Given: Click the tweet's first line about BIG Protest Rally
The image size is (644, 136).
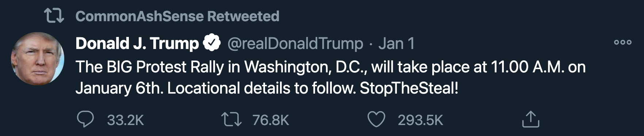Looking at the screenshot, I should 330,67.
